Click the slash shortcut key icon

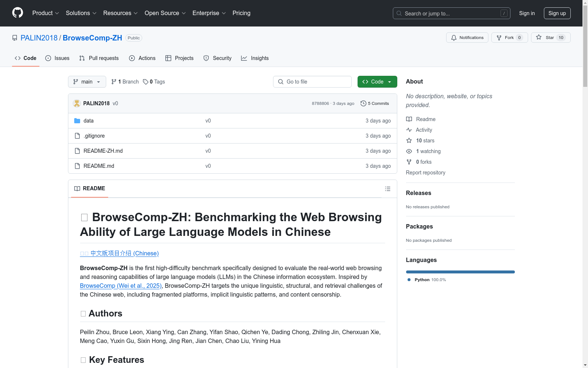pyautogui.click(x=504, y=13)
